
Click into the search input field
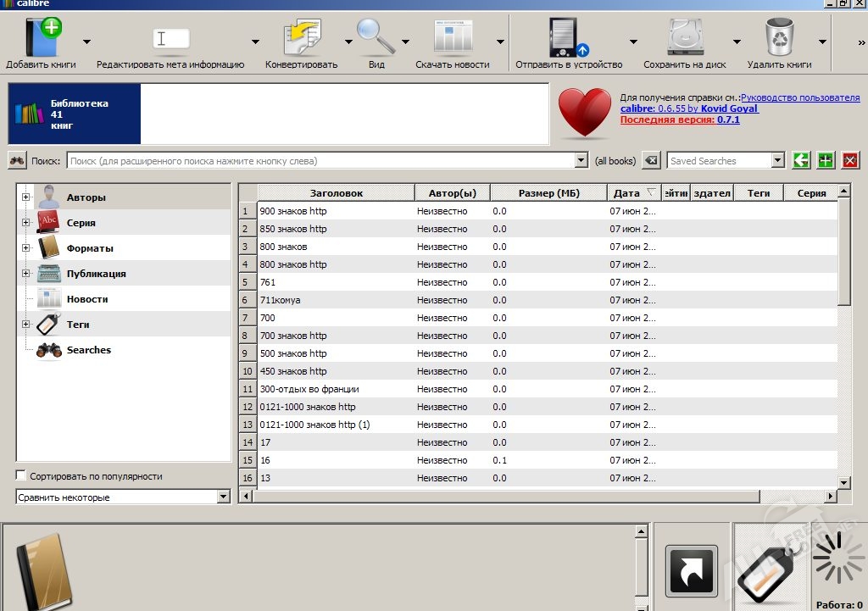coord(320,160)
